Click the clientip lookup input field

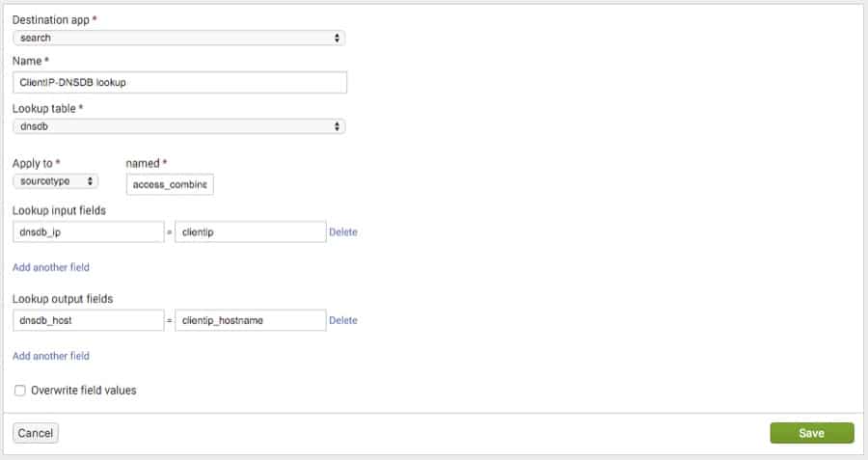[250, 232]
